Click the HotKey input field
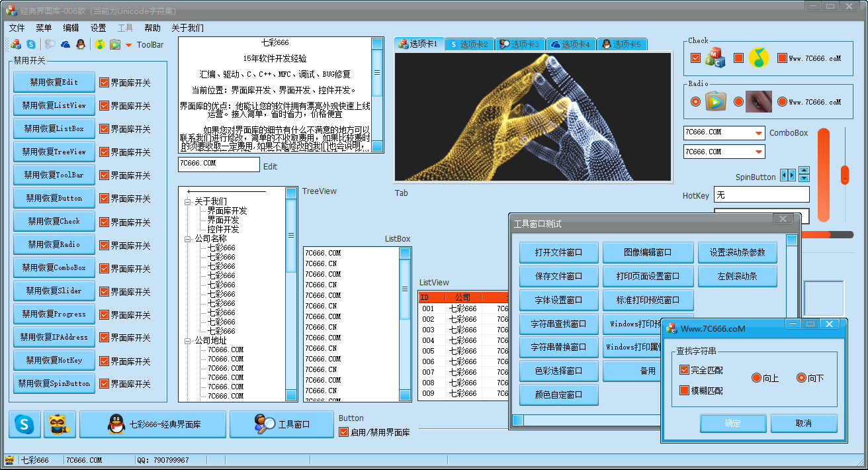The height and width of the screenshot is (470, 868). point(761,195)
